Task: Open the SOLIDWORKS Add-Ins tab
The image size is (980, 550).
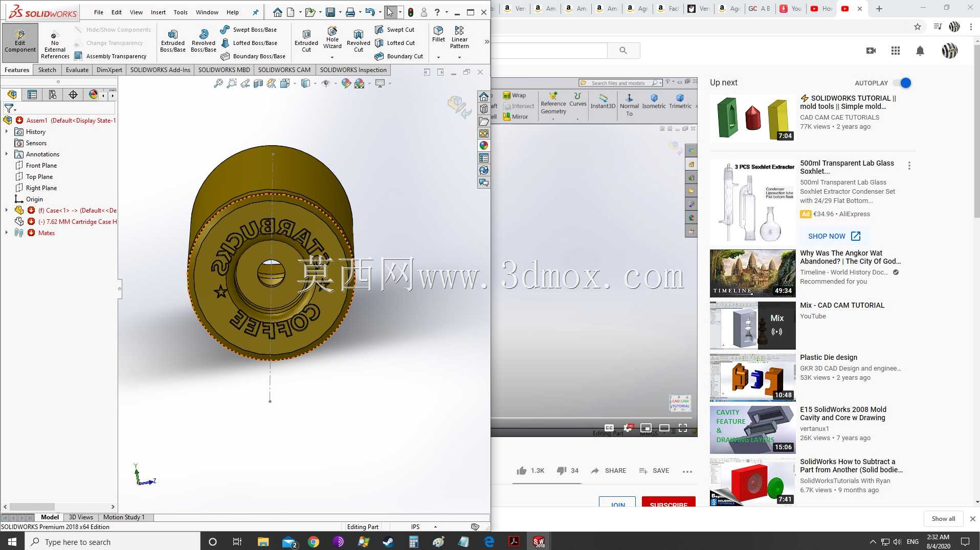Action: click(x=160, y=70)
